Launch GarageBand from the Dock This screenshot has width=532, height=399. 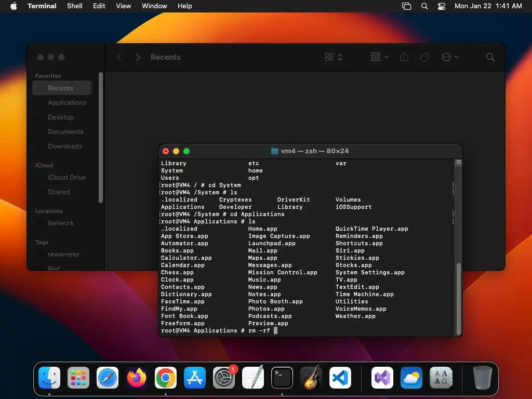click(x=311, y=378)
